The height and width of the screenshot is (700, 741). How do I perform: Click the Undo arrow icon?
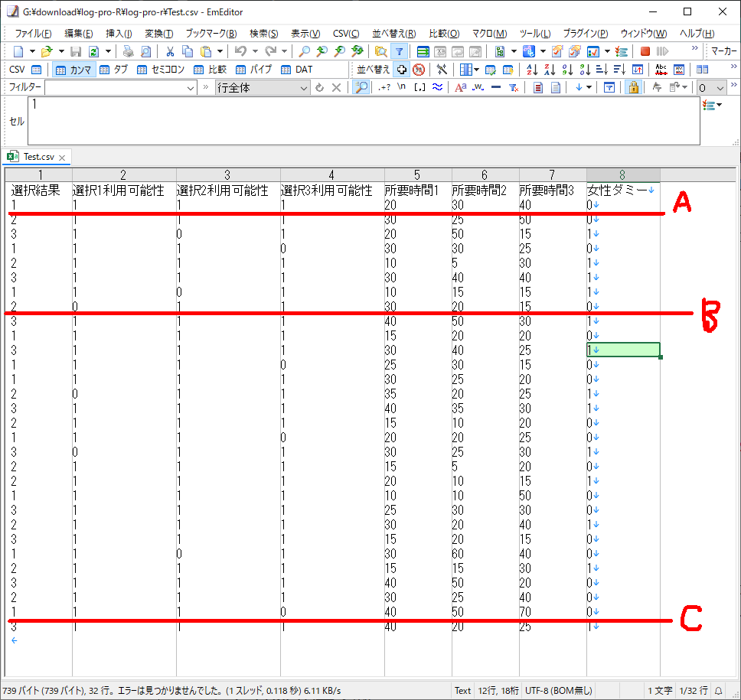click(240, 51)
